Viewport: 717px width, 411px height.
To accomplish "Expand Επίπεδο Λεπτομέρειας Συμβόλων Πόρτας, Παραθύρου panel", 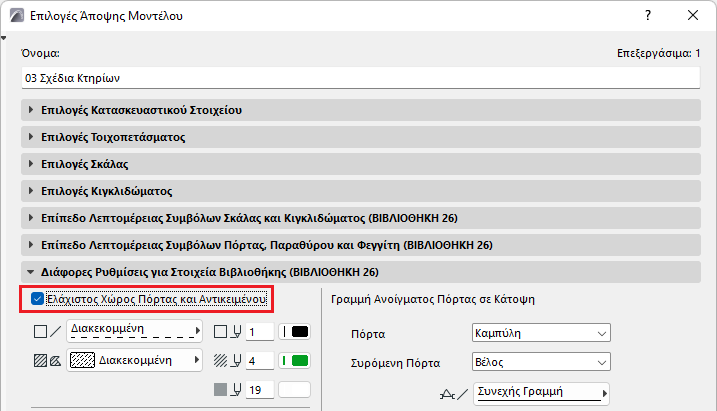I will (361, 245).
